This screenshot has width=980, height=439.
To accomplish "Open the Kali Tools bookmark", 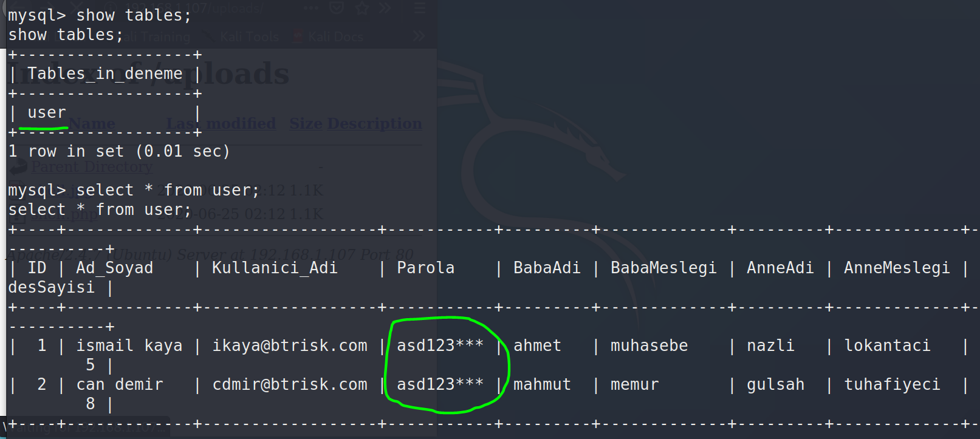I will click(x=249, y=37).
